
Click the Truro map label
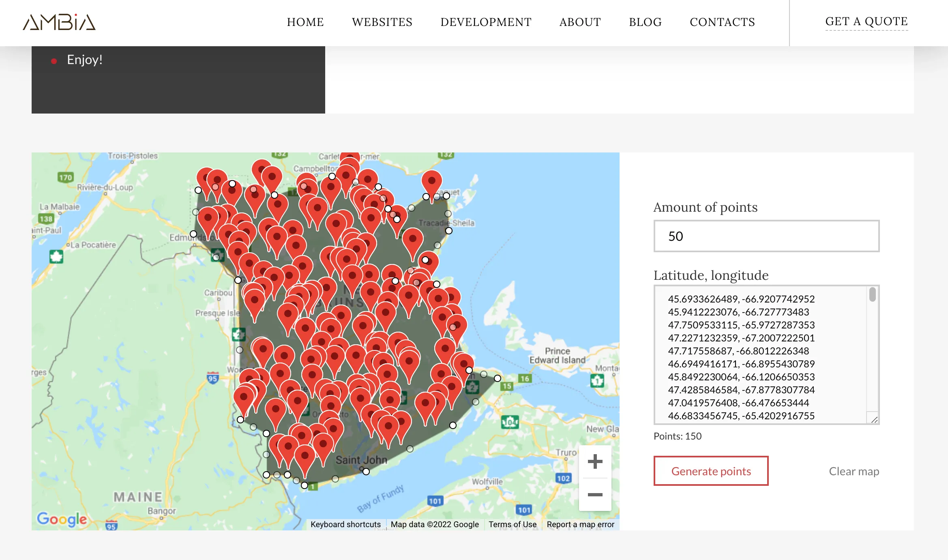pyautogui.click(x=566, y=452)
